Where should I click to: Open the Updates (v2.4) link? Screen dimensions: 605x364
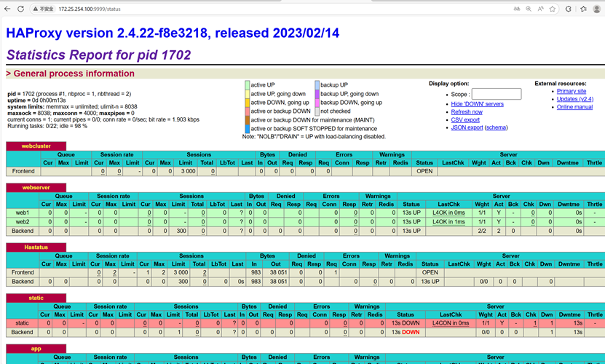(575, 99)
